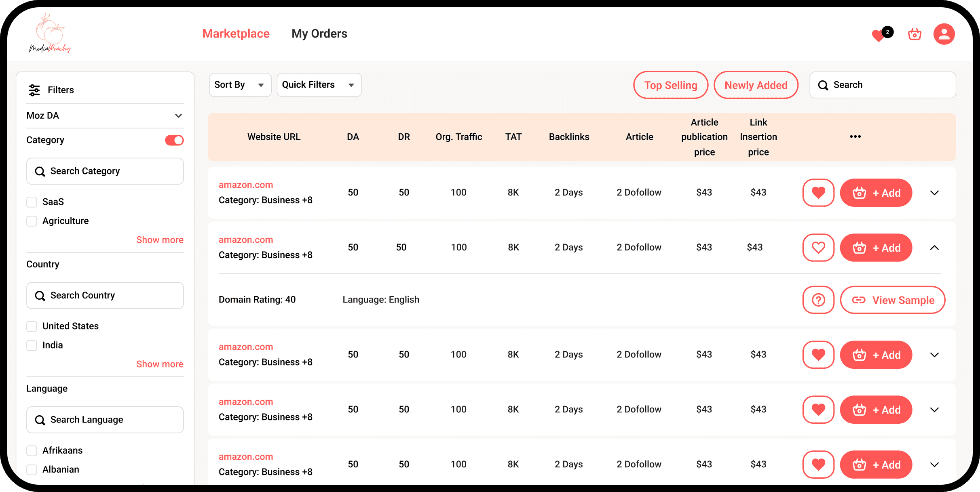
Task: Open the third amazon.com website link
Action: click(x=246, y=347)
